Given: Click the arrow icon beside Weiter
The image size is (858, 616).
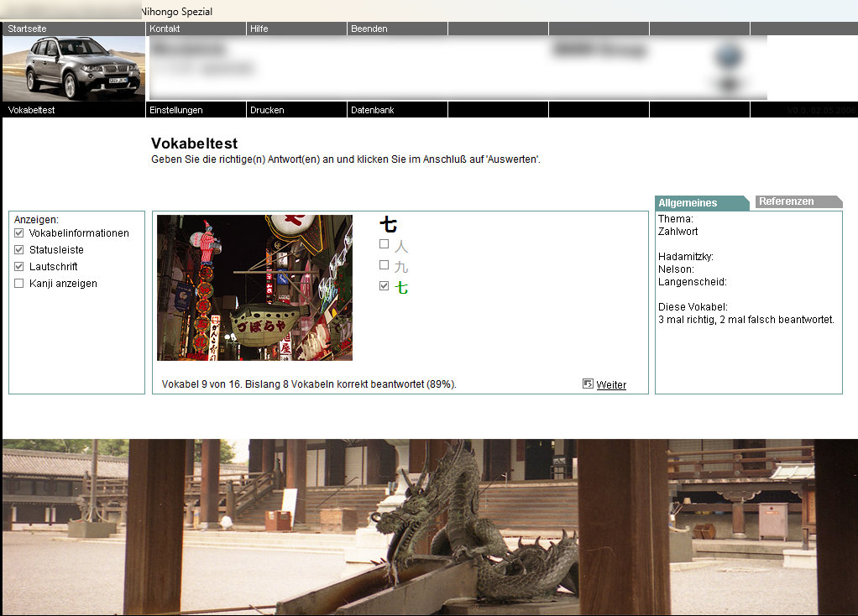Looking at the screenshot, I should 588,384.
